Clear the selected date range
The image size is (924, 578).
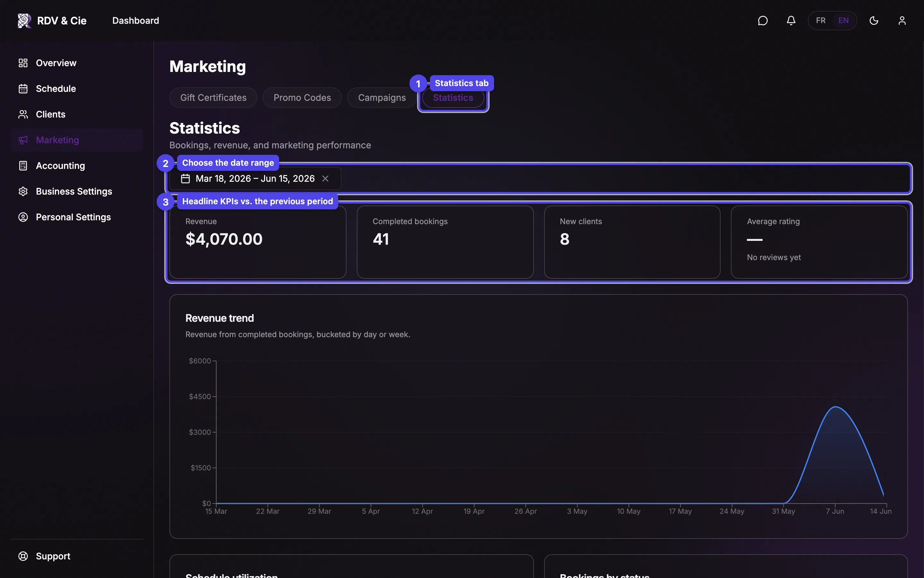tap(325, 179)
